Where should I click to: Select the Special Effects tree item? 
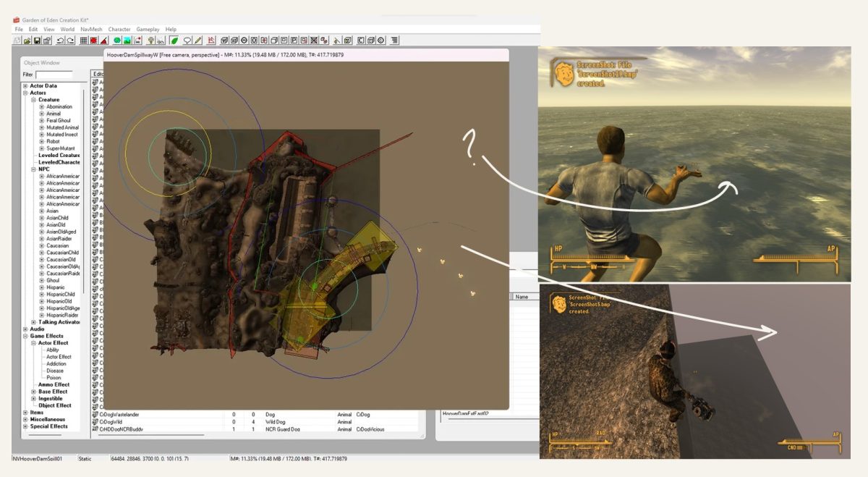[48, 426]
